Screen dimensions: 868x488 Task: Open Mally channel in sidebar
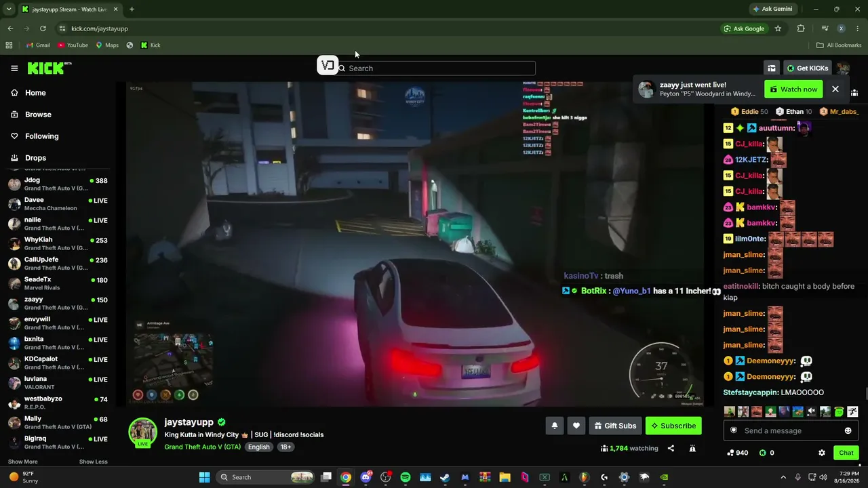coord(58,423)
